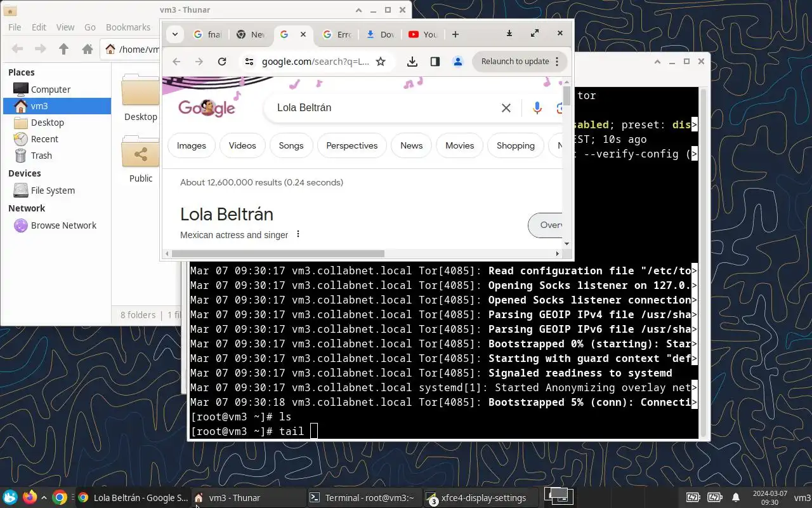Image resolution: width=812 pixels, height=508 pixels.
Task: Filter results by Movies
Action: tap(460, 145)
